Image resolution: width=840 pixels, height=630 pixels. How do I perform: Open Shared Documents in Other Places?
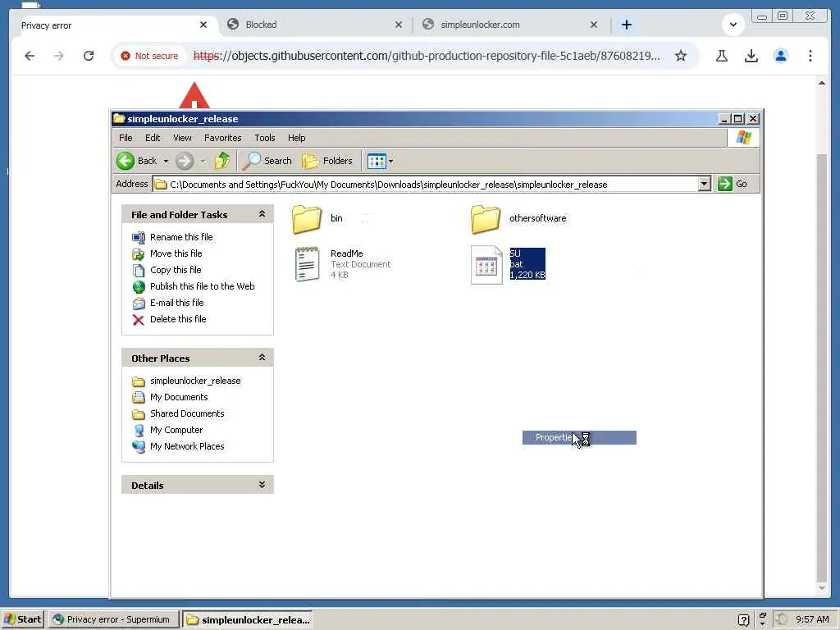pos(187,413)
